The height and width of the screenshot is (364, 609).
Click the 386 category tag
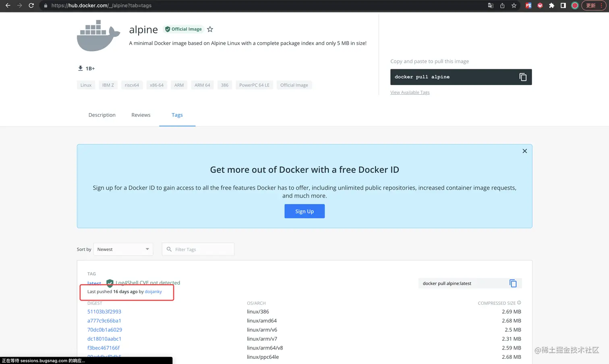click(x=225, y=85)
